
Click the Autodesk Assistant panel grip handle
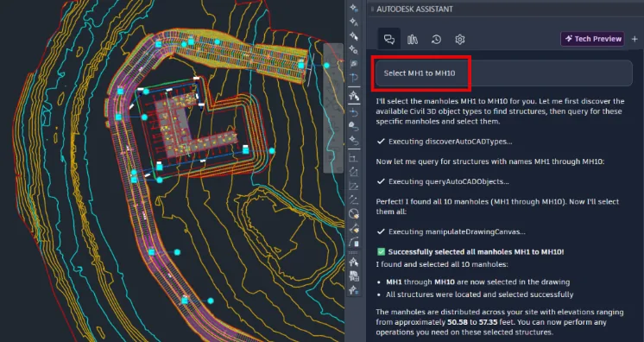[x=372, y=9]
